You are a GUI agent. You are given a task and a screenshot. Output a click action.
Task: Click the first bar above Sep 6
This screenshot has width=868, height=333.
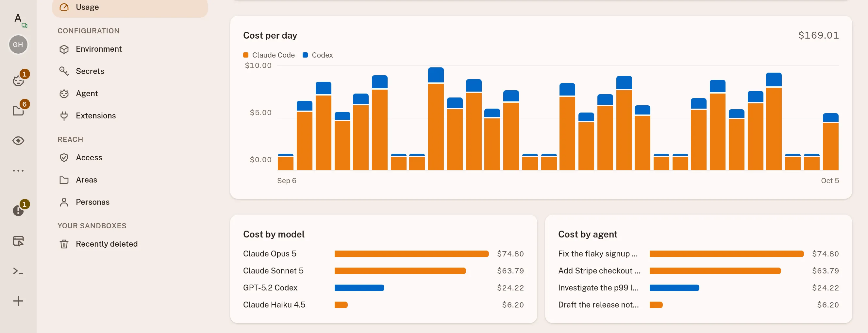point(285,162)
